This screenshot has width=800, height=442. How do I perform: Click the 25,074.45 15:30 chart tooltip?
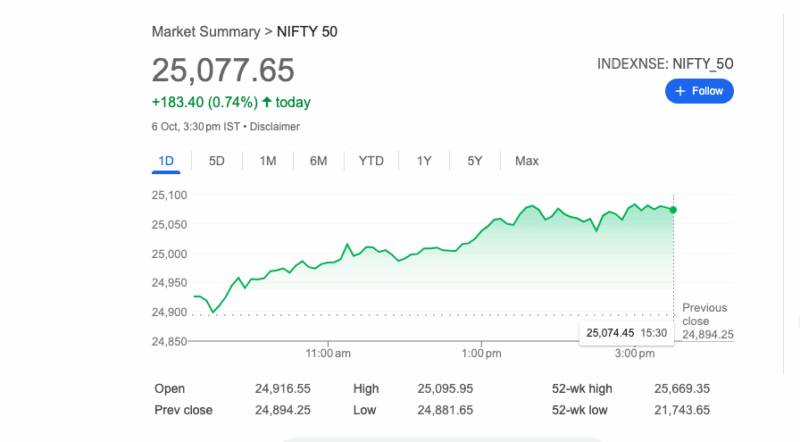click(x=626, y=333)
